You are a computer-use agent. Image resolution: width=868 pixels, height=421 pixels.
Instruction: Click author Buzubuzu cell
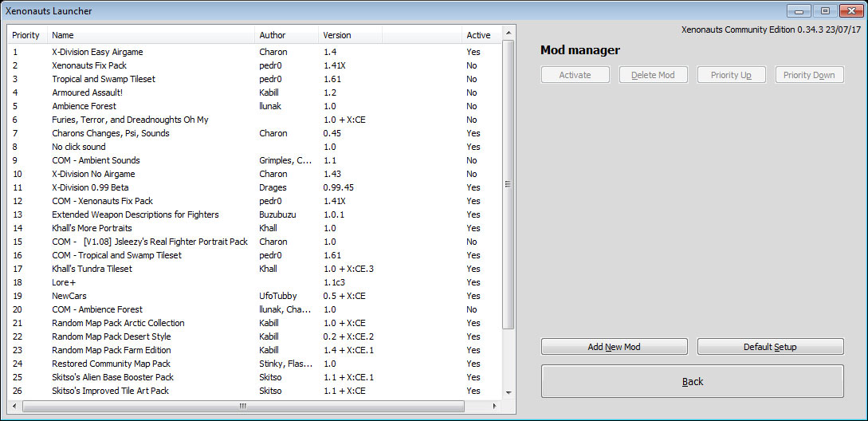click(x=277, y=215)
